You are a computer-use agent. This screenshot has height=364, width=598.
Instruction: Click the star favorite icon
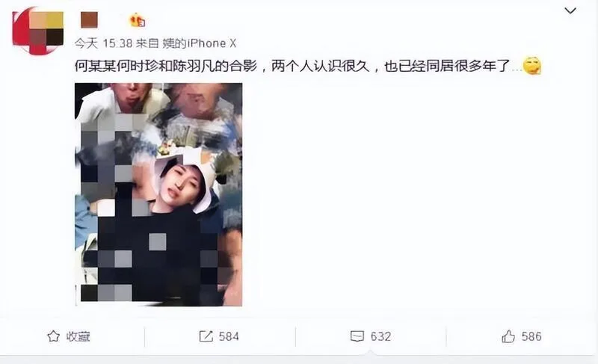pos(53,336)
